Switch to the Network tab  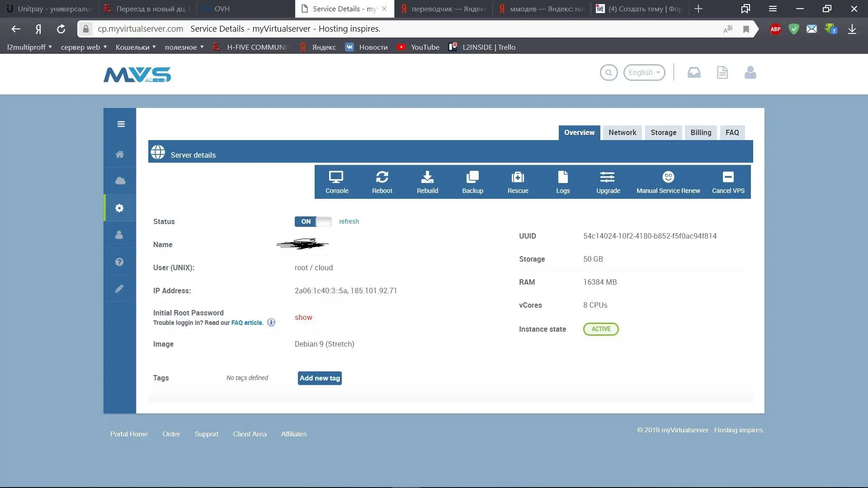tap(622, 132)
